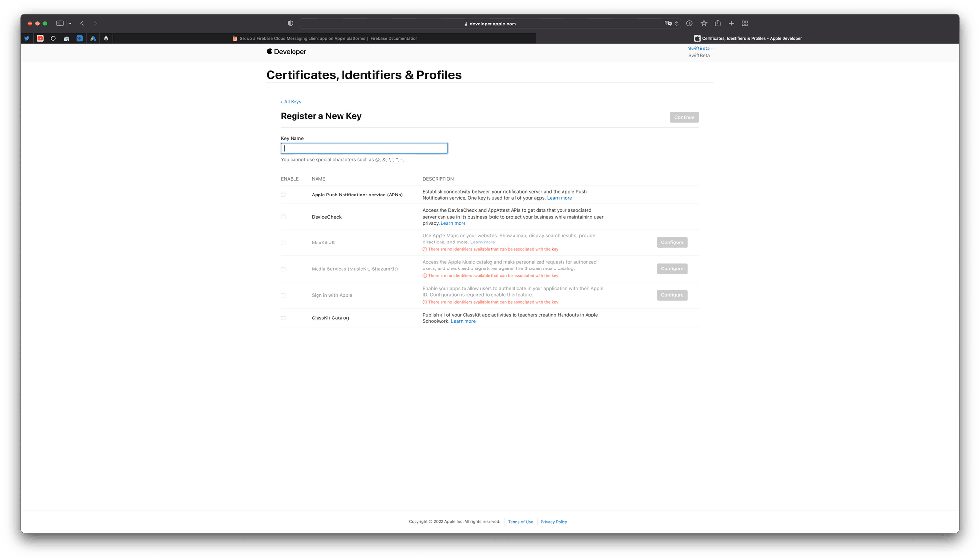Click the shield/privacy indicator icon in address bar
Image resolution: width=980 pixels, height=560 pixels.
pos(291,24)
